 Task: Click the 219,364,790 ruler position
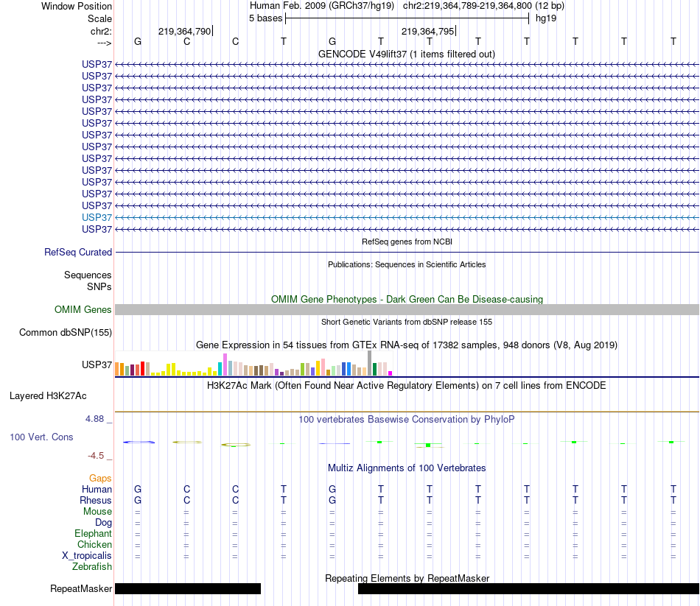184,31
